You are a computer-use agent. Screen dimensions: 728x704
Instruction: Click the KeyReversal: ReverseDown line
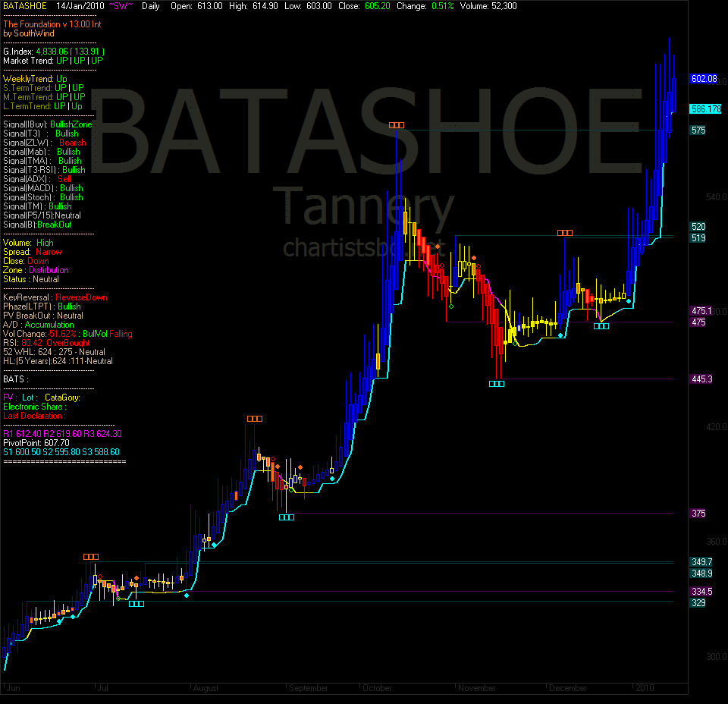(x=55, y=297)
